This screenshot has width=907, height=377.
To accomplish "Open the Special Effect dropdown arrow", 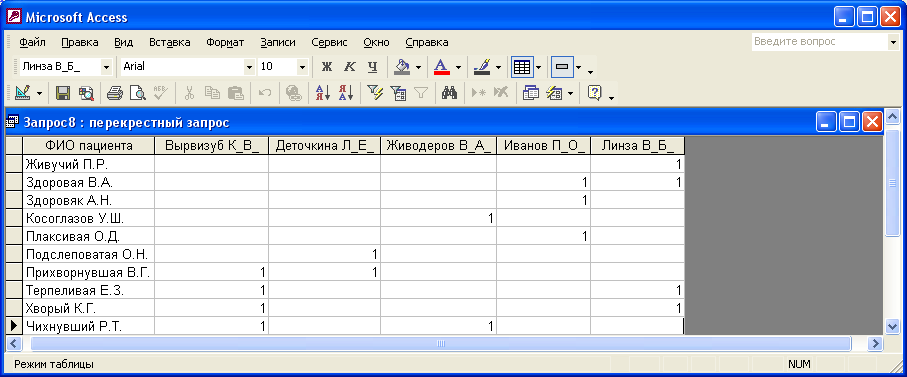I will (578, 68).
